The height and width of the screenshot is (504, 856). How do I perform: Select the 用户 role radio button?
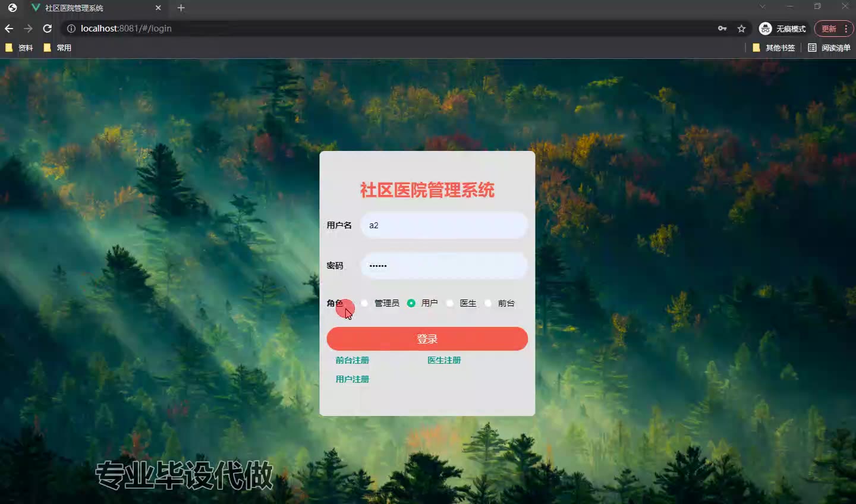[x=411, y=303]
